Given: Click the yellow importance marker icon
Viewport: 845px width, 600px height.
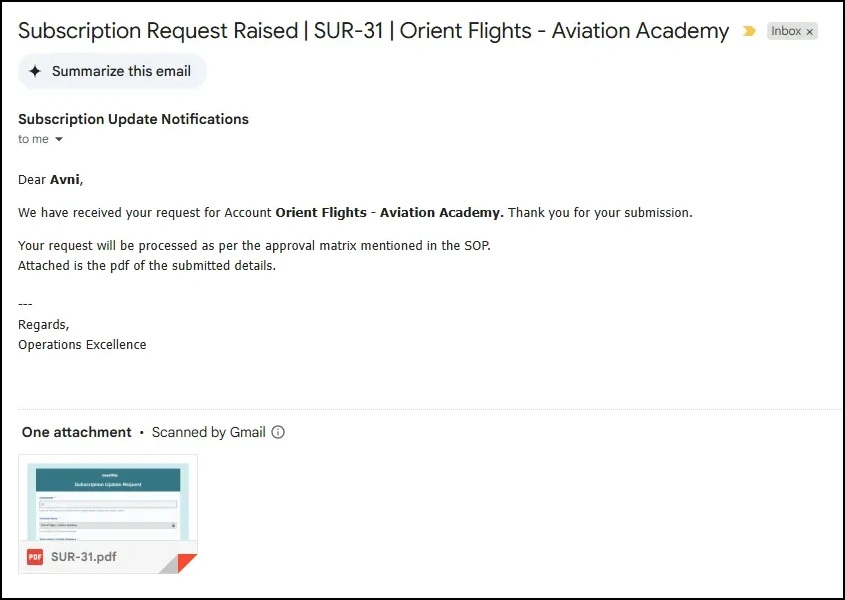Looking at the screenshot, I should point(749,31).
